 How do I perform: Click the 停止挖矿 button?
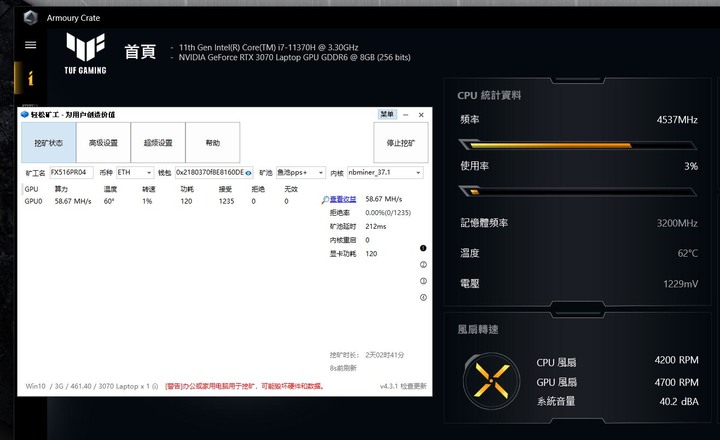pos(401,142)
